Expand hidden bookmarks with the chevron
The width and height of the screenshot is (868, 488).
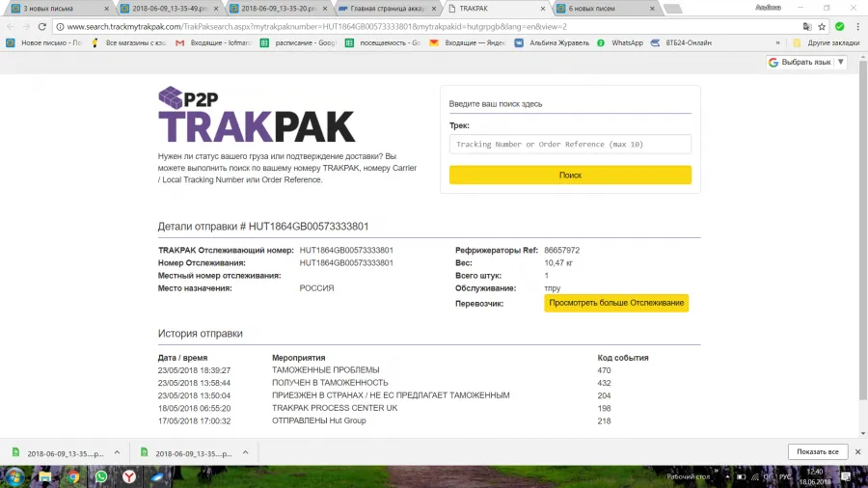(777, 42)
